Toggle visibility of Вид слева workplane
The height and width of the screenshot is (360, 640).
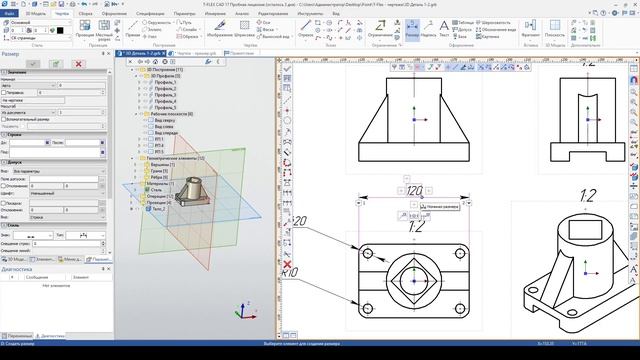point(144,127)
